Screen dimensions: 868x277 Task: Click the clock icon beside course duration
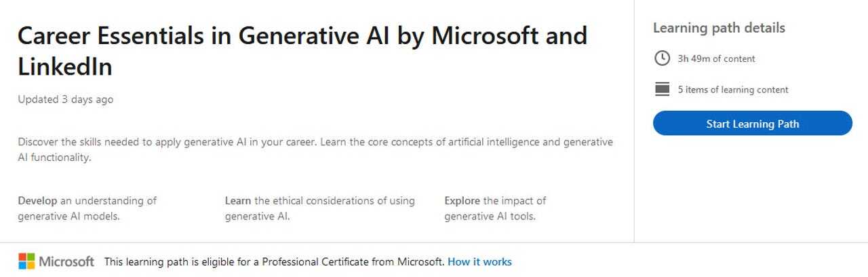[x=662, y=58]
